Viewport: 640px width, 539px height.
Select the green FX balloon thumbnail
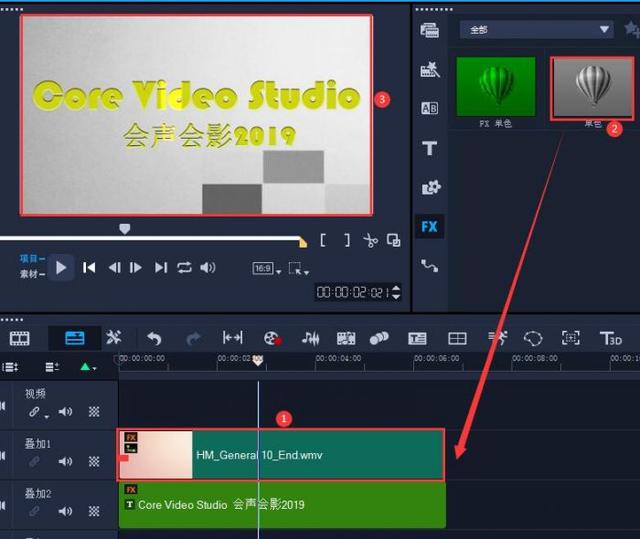[x=496, y=87]
